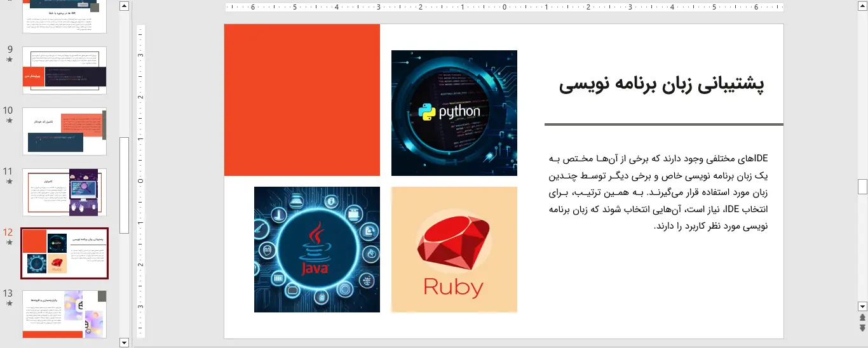Click animation star icon under slide 11
This screenshot has width=868, height=348.
pos(9,182)
